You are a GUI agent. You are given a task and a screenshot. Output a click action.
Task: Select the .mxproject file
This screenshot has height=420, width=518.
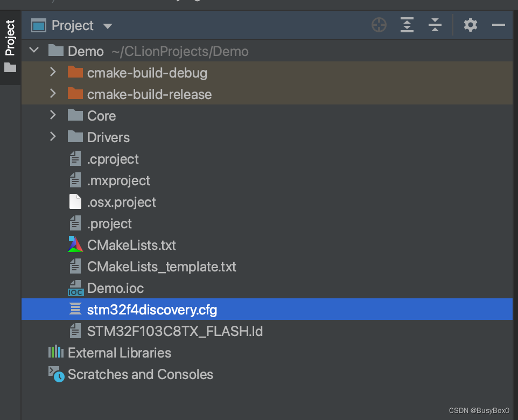tap(267, 180)
